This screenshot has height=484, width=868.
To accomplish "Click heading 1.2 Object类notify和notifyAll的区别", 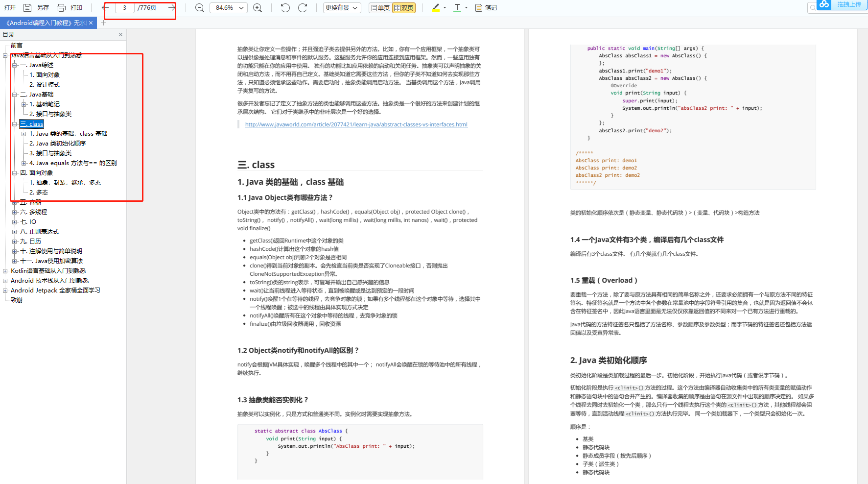I will point(298,350).
